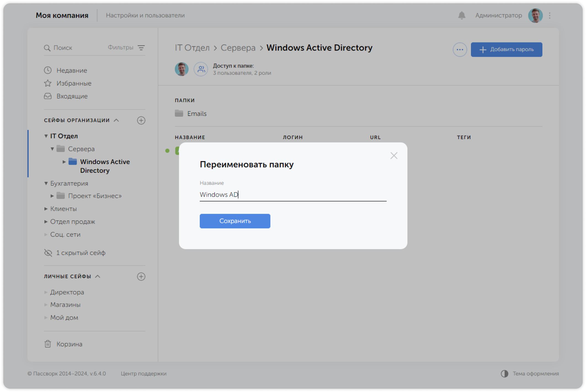Add a new organization safe
586x392 pixels.
(x=141, y=120)
